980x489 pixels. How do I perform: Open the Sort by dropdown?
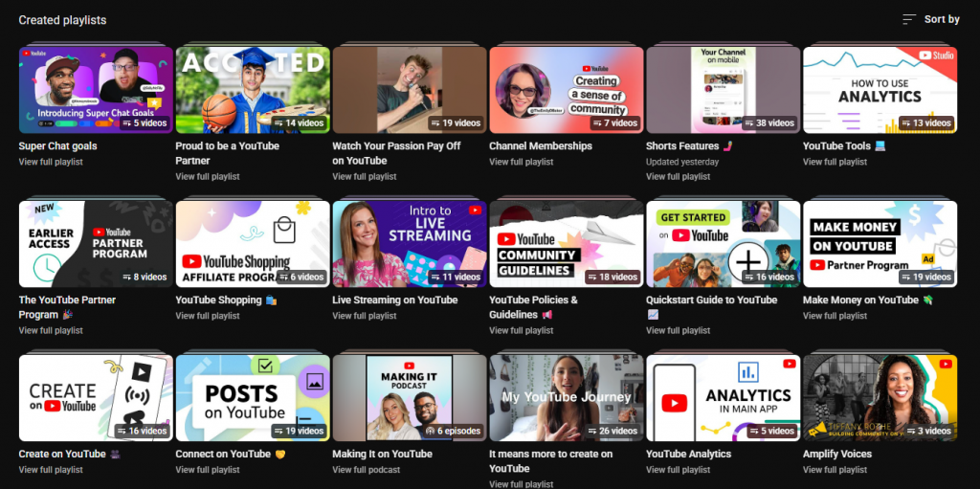pyautogui.click(x=931, y=19)
